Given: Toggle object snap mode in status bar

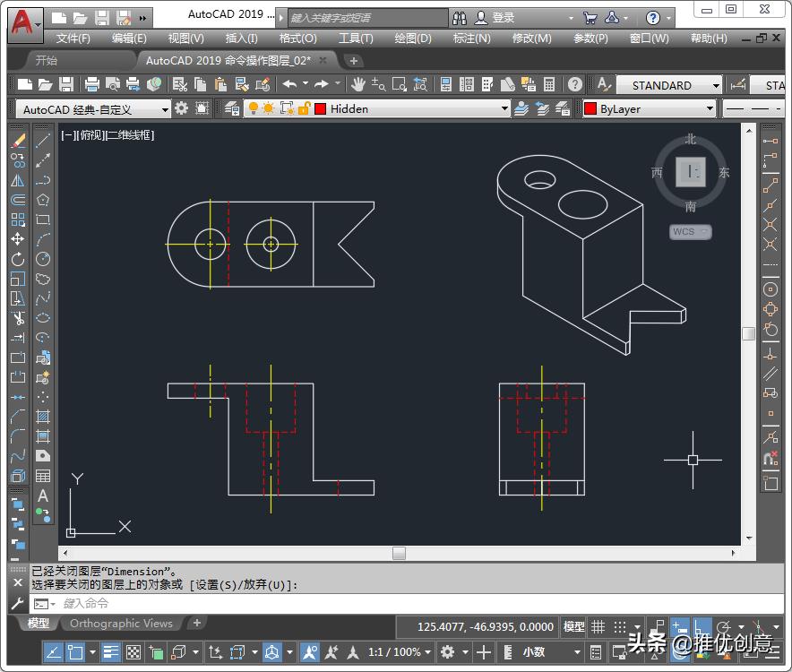Looking at the screenshot, I should click(702, 625).
